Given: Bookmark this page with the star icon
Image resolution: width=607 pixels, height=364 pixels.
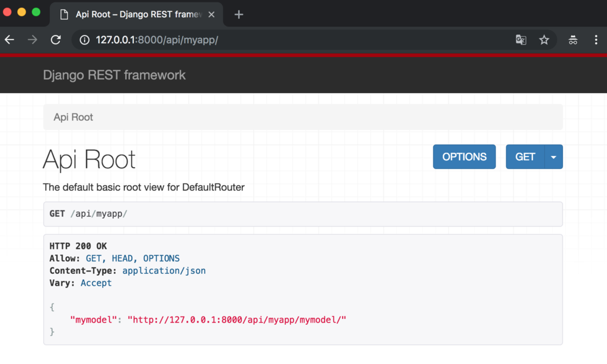Looking at the screenshot, I should click(x=544, y=40).
